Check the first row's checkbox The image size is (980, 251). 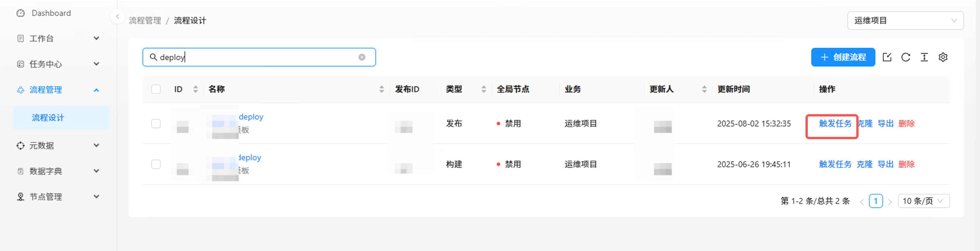(x=156, y=123)
